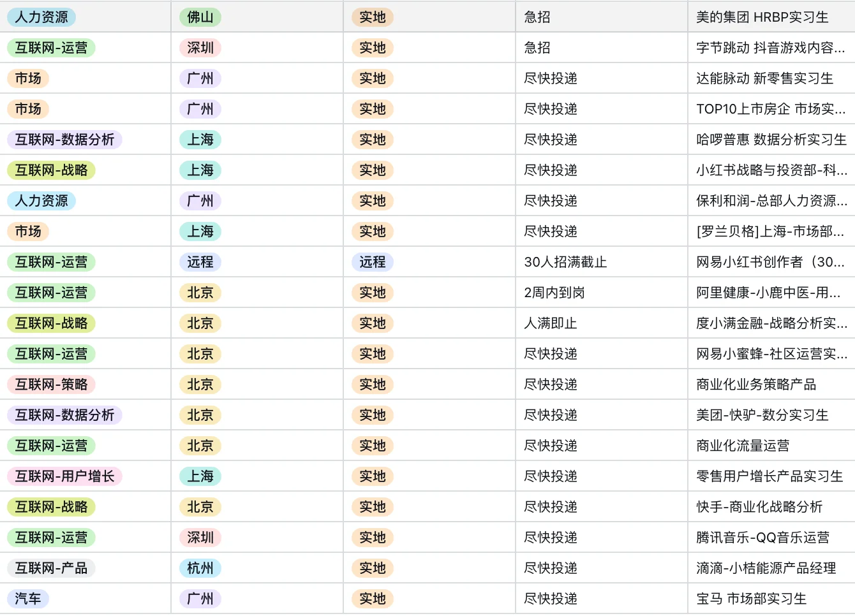This screenshot has width=855, height=616.
Task: Select the 2周内到岗 deadline cell
Action: click(554, 293)
